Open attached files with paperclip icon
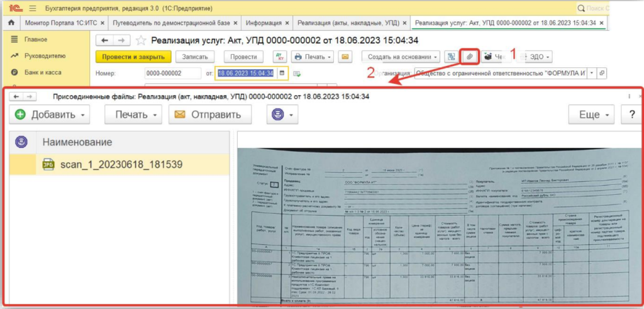The height and width of the screenshot is (309, 644). (469, 57)
